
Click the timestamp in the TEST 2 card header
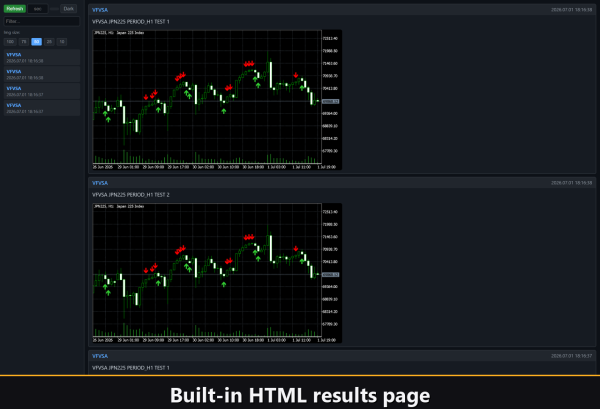click(x=571, y=183)
